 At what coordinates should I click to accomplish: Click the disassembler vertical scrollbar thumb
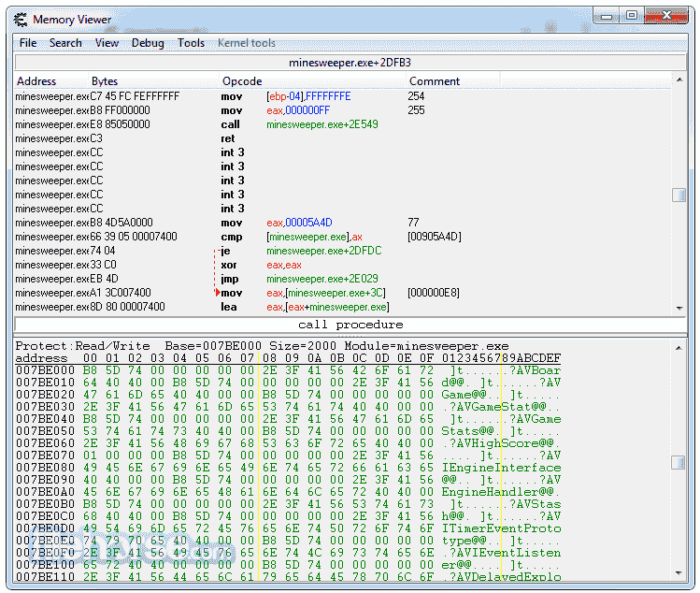pyautogui.click(x=679, y=195)
